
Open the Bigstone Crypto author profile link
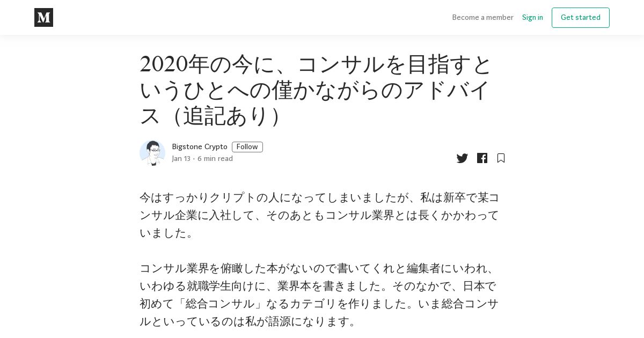coord(200,147)
